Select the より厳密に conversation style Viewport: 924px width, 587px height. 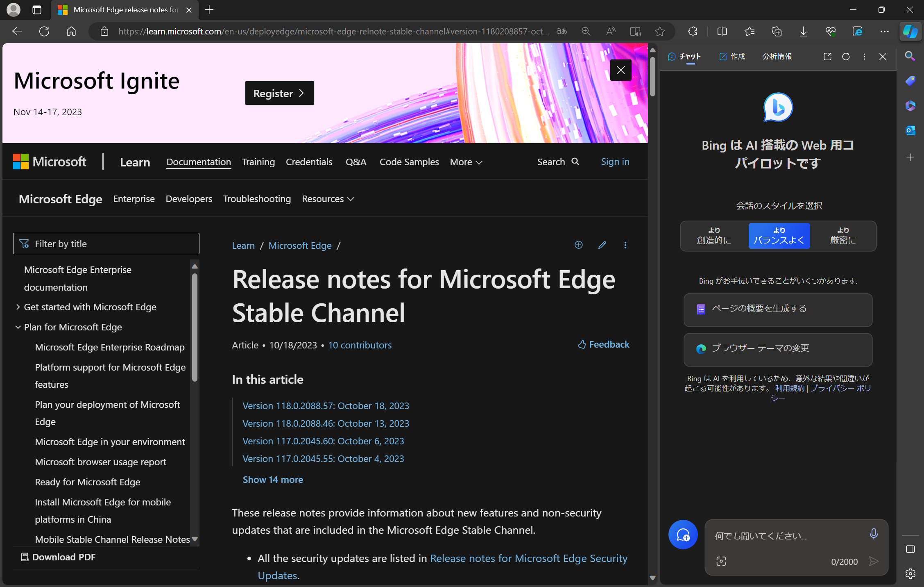click(843, 236)
